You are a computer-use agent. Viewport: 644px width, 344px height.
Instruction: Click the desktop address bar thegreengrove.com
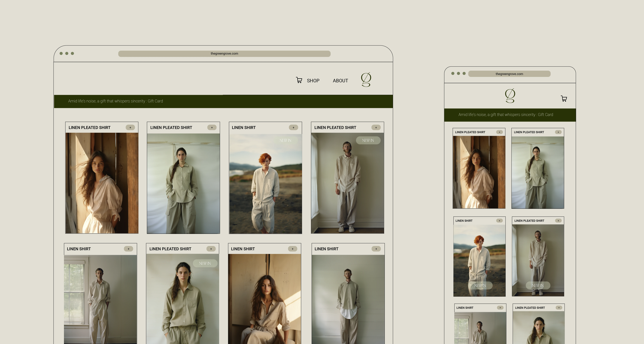(x=224, y=54)
